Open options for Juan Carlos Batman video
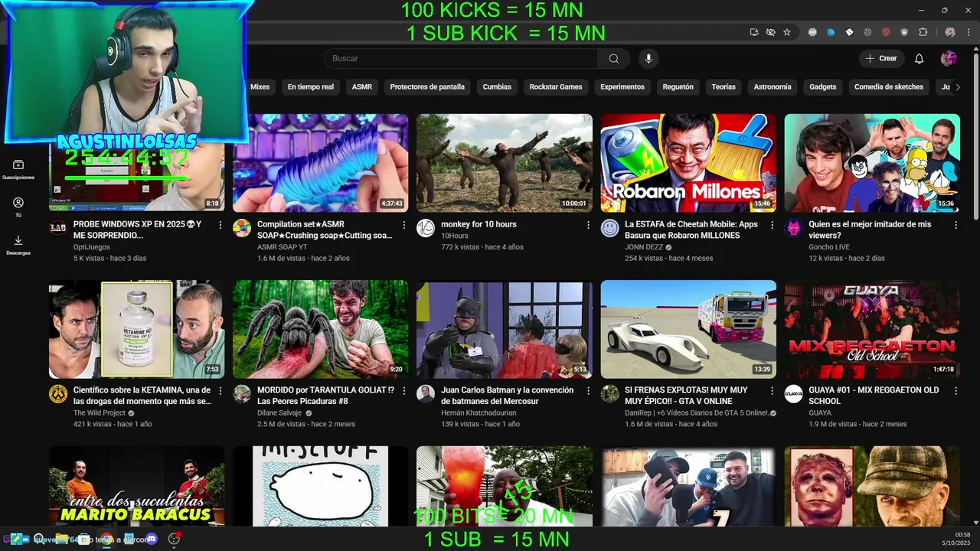The image size is (980, 551). (x=588, y=391)
